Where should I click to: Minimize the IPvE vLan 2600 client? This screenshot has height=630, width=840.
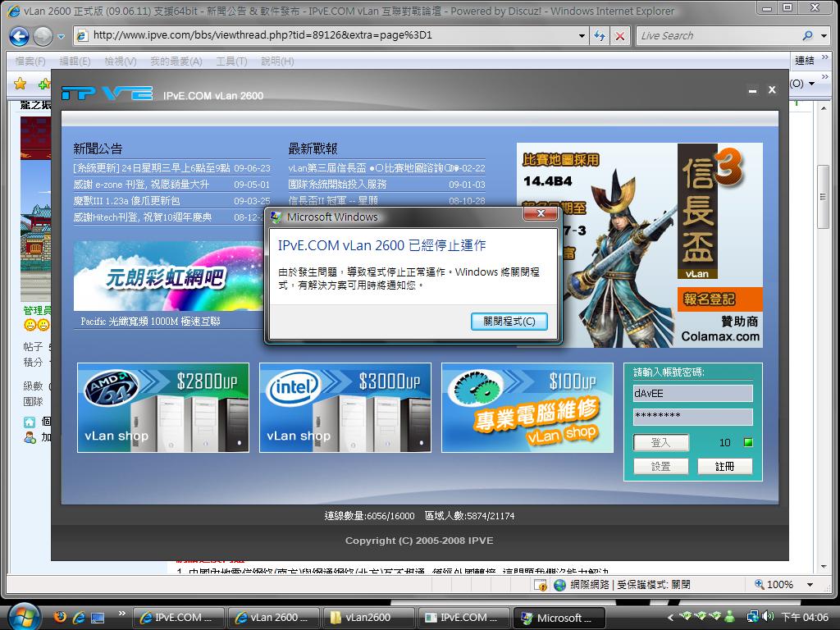pyautogui.click(x=753, y=91)
